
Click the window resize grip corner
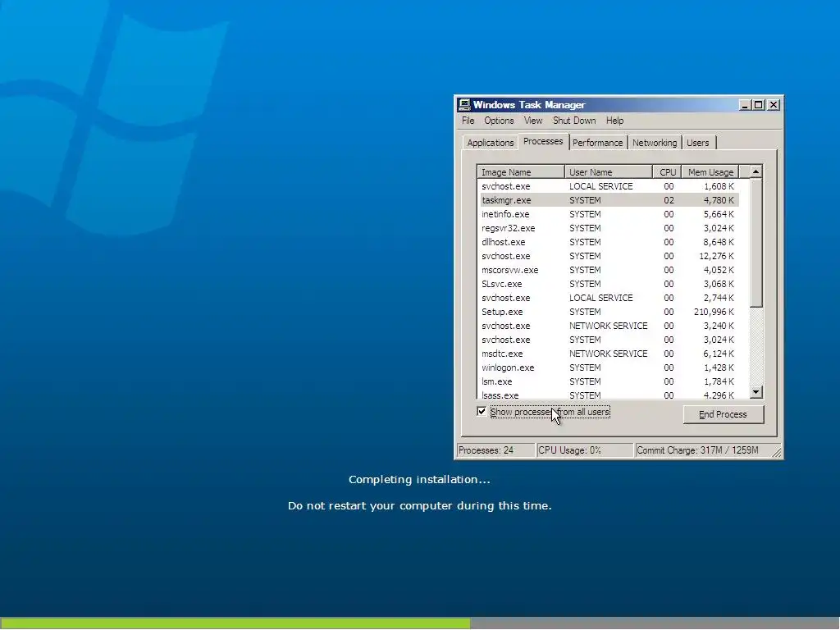pyautogui.click(x=777, y=453)
